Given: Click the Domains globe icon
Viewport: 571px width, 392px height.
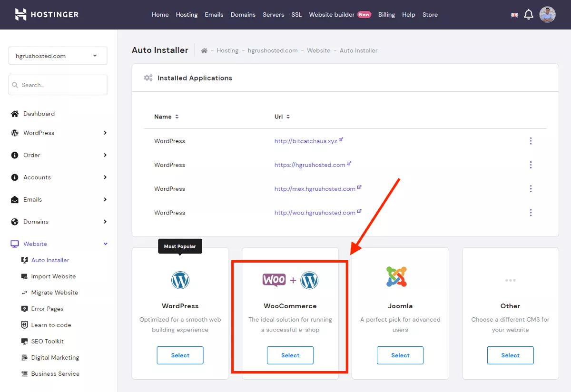Looking at the screenshot, I should pyautogui.click(x=14, y=222).
